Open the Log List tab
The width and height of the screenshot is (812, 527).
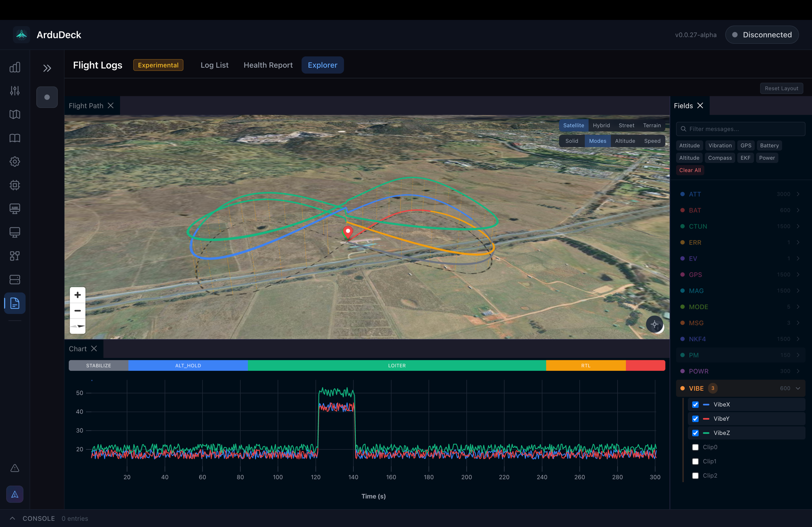point(214,65)
